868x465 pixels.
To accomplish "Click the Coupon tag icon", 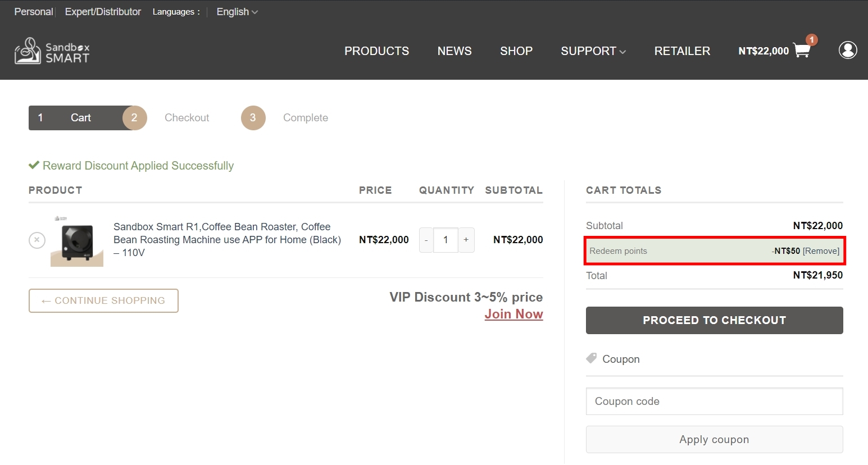I will [592, 358].
